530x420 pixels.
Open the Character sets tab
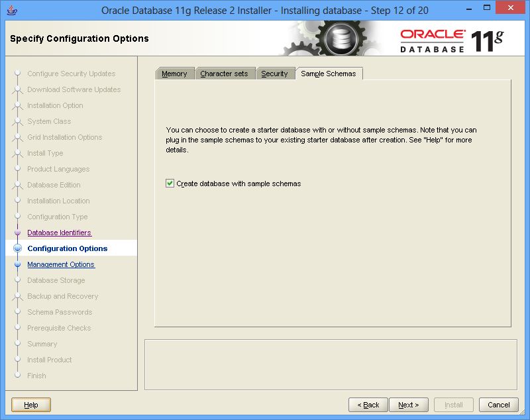click(224, 74)
